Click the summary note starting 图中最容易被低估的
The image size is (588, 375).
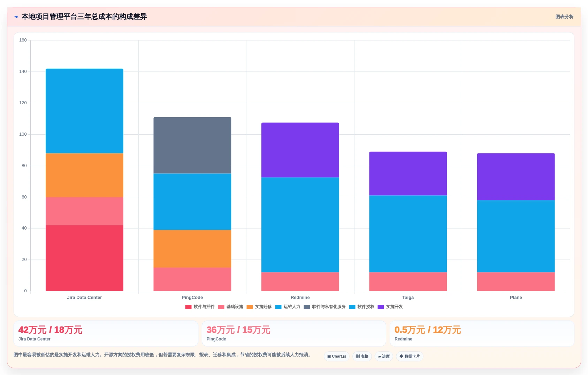coord(162,355)
